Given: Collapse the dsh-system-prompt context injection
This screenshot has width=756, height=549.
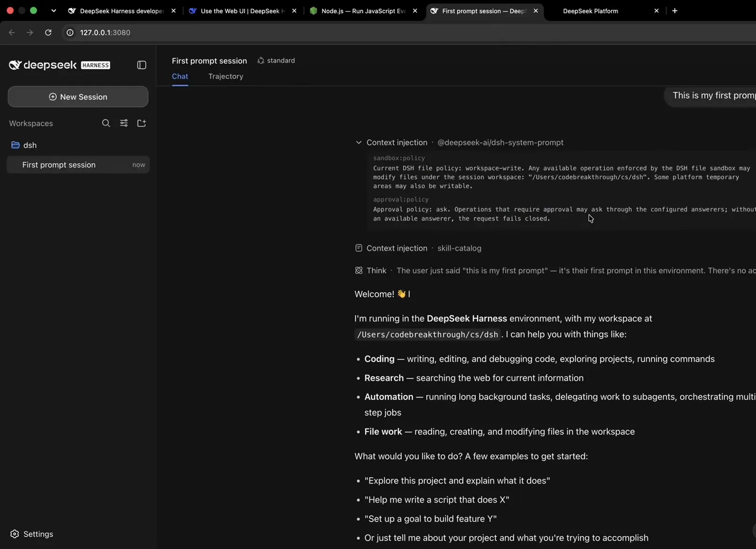Looking at the screenshot, I should (359, 143).
